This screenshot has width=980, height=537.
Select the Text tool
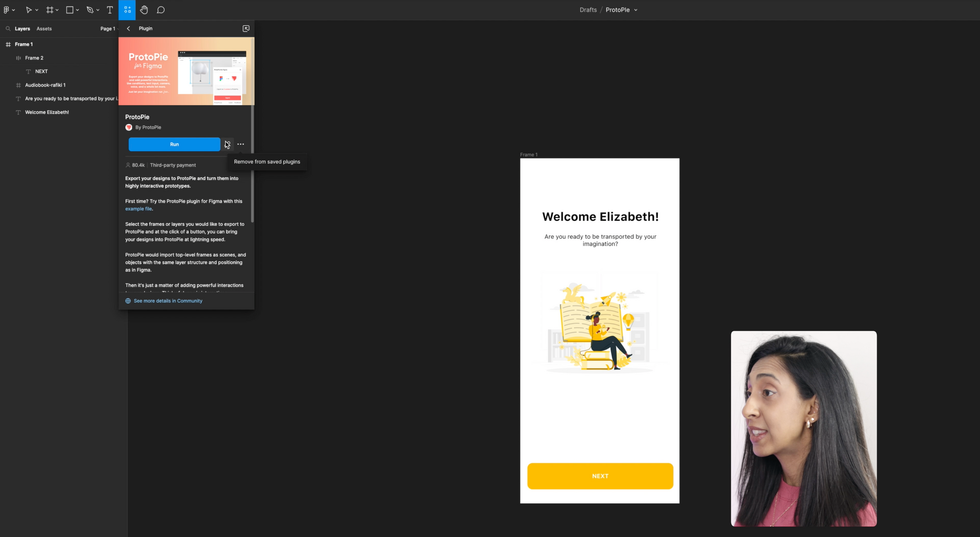(110, 10)
